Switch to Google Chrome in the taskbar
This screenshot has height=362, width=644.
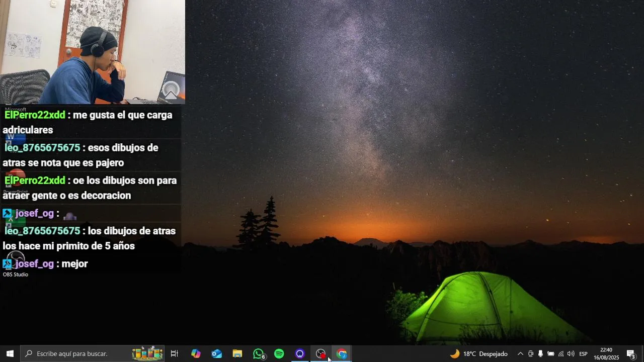pyautogui.click(x=342, y=353)
